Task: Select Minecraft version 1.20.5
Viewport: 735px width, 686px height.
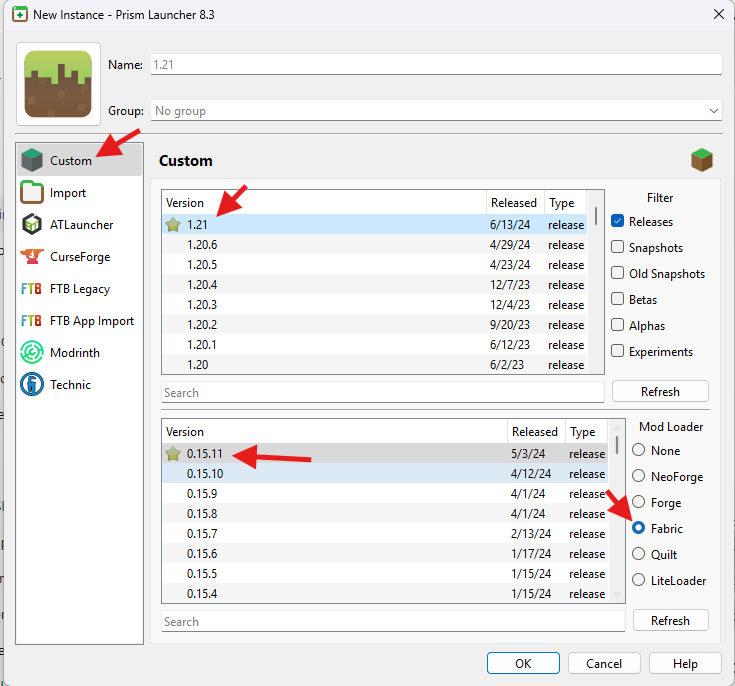Action: 375,264
